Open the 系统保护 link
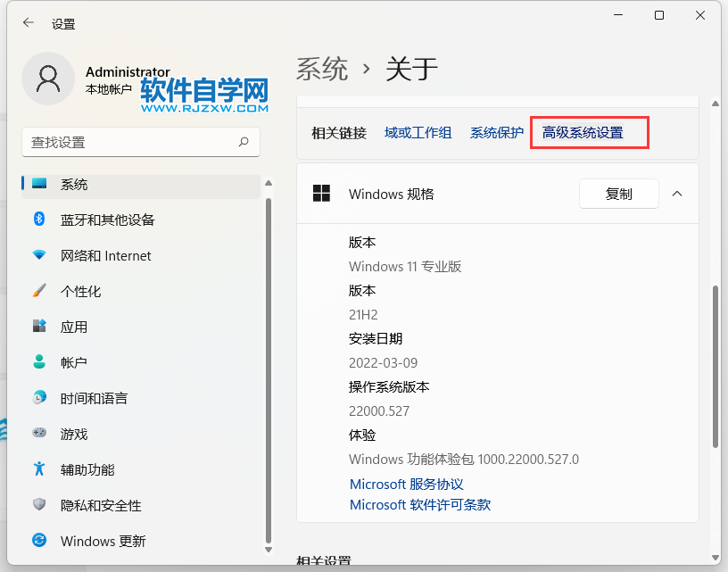This screenshot has width=728, height=572. point(496,133)
